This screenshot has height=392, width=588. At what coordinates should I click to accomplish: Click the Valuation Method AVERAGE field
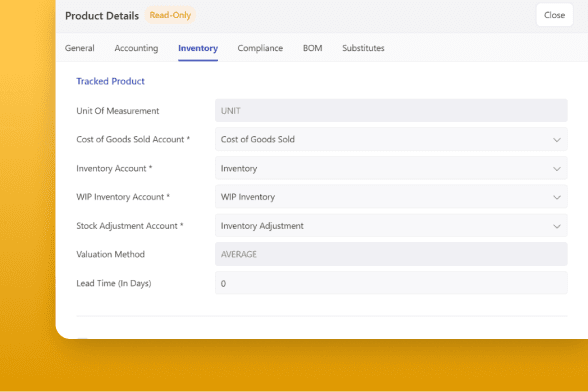coord(391,254)
